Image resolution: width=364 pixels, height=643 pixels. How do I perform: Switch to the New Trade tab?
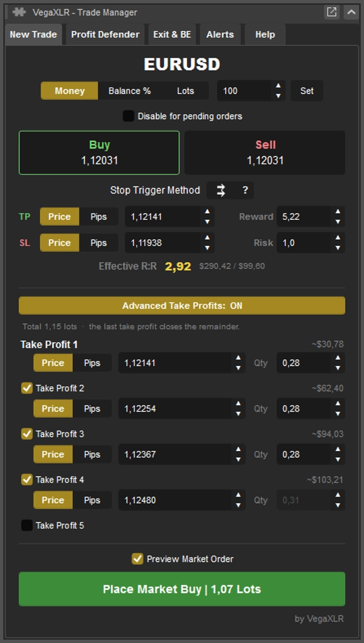click(33, 35)
